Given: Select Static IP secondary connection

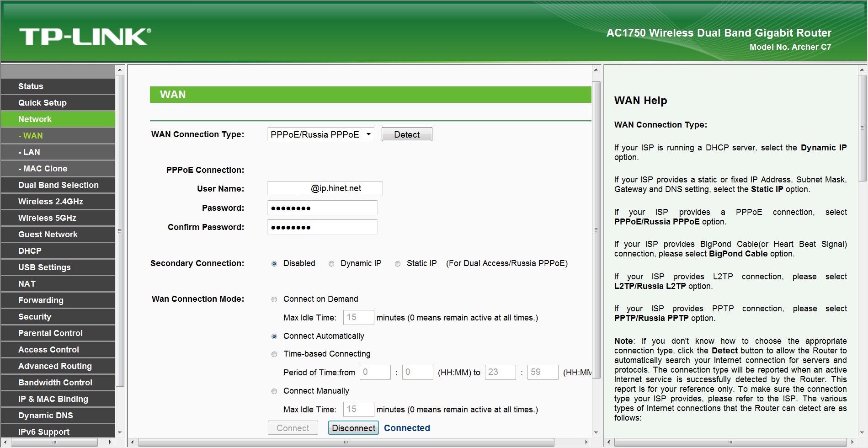Looking at the screenshot, I should click(x=398, y=264).
